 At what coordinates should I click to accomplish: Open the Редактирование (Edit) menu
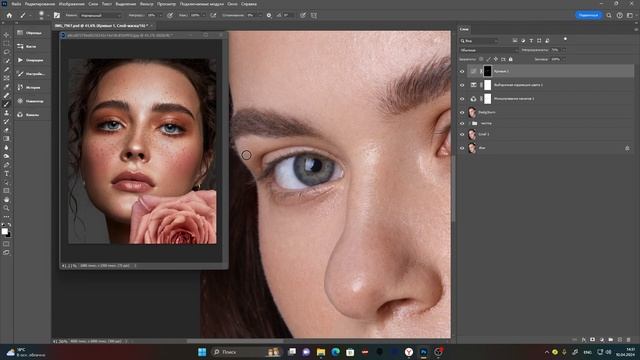point(40,4)
